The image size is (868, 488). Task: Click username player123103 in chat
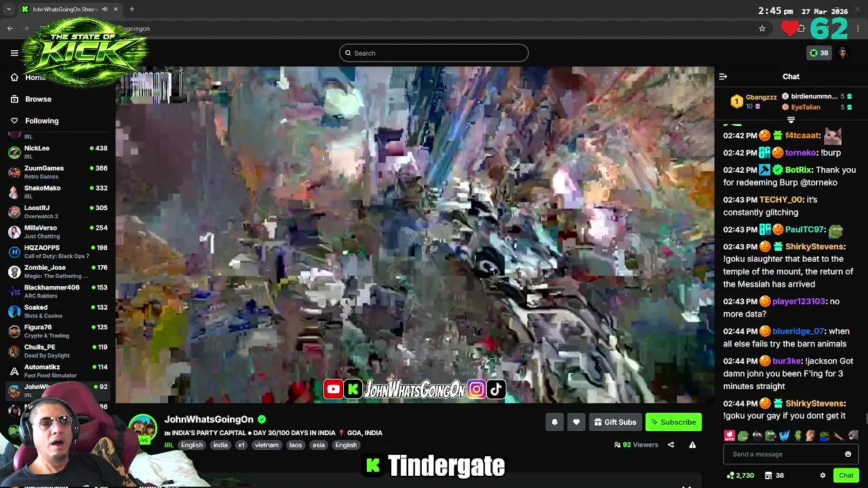tap(799, 302)
